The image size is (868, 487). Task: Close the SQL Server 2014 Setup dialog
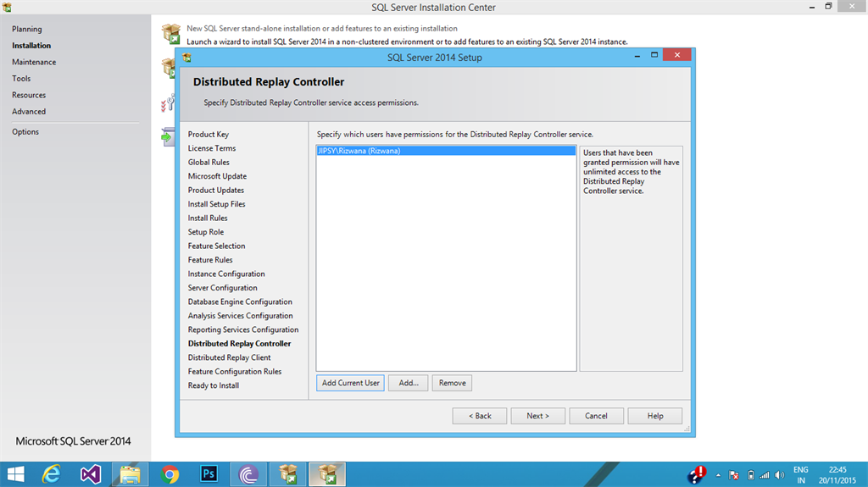(677, 55)
